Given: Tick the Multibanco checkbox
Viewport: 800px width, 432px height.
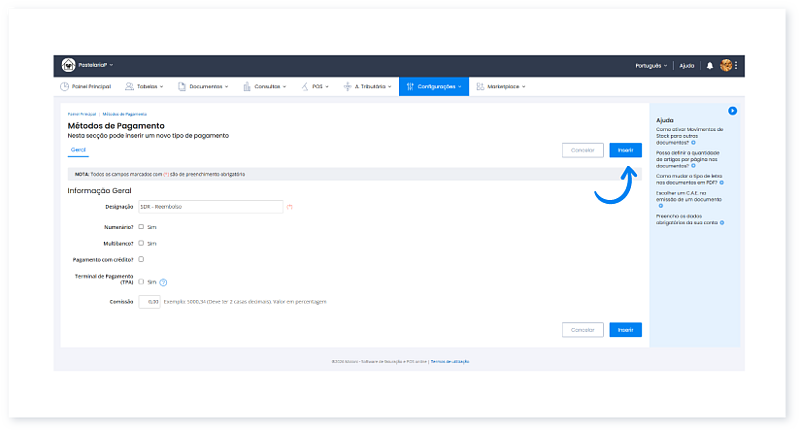Looking at the screenshot, I should [141, 243].
